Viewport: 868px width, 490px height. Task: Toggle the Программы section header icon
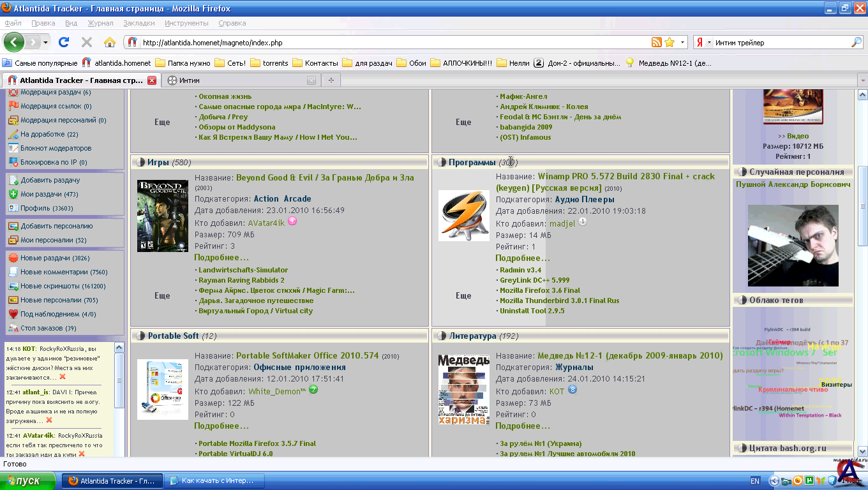coord(440,162)
